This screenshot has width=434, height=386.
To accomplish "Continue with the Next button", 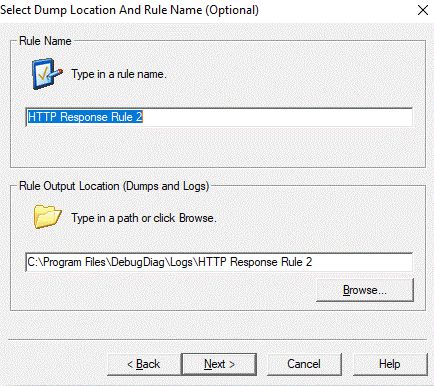I will coord(219,364).
